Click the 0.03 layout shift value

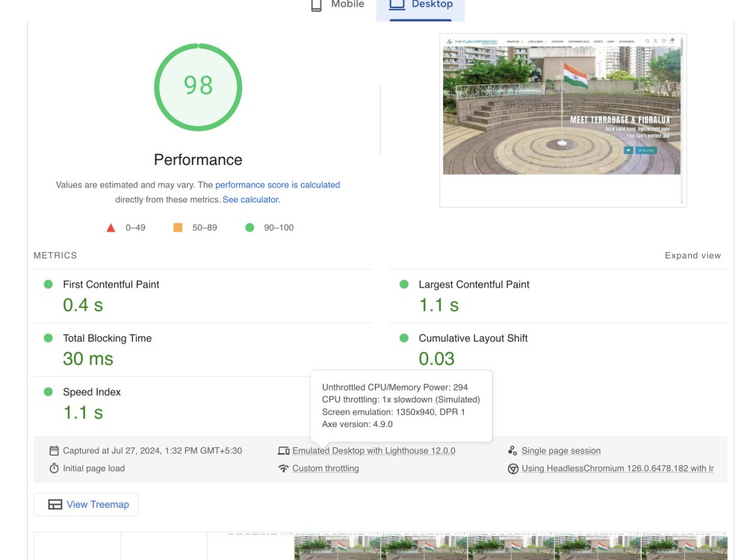[437, 359]
